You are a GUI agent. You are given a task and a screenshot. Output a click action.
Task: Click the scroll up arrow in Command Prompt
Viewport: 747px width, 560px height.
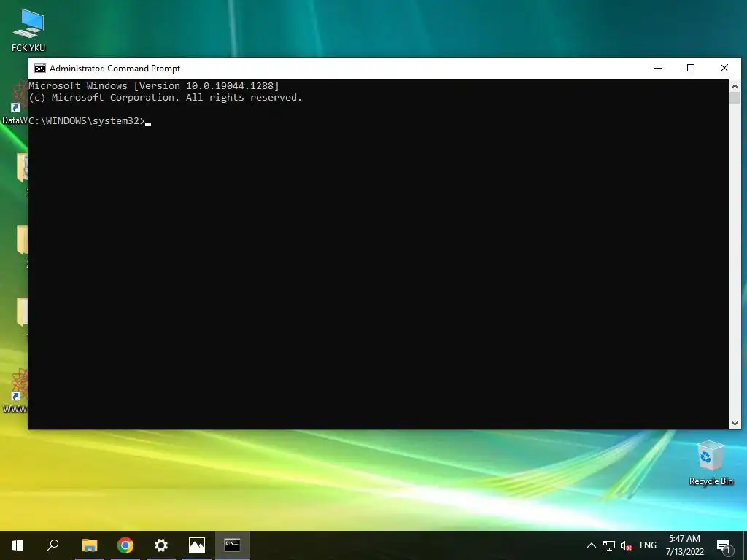(x=735, y=86)
